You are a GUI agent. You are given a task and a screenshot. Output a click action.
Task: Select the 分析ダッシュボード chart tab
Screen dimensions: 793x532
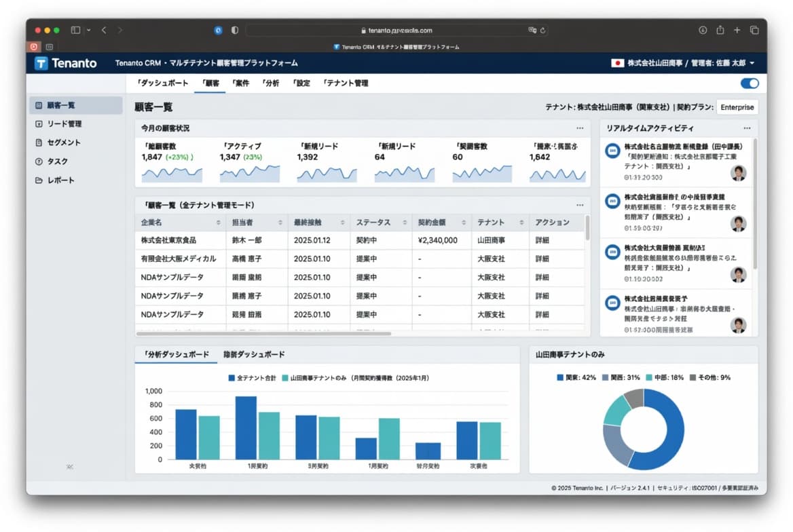[x=176, y=354]
